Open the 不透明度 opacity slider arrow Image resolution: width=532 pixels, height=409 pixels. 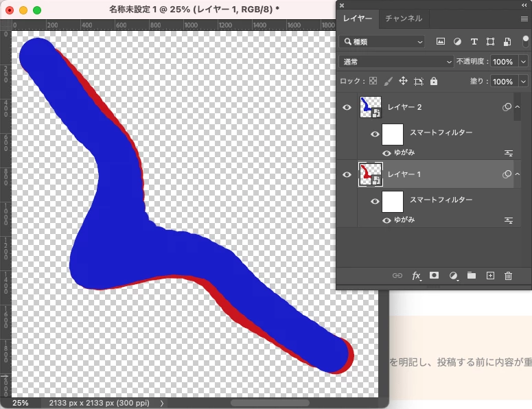tap(523, 62)
